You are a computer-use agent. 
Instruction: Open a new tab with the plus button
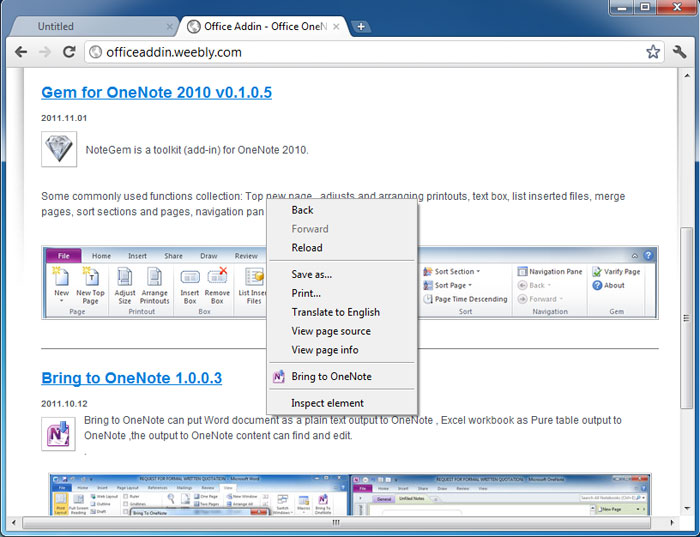pyautogui.click(x=361, y=27)
